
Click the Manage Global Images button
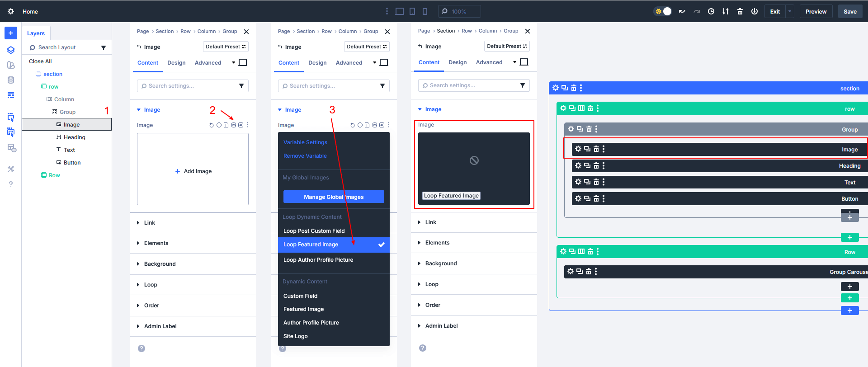[334, 197]
